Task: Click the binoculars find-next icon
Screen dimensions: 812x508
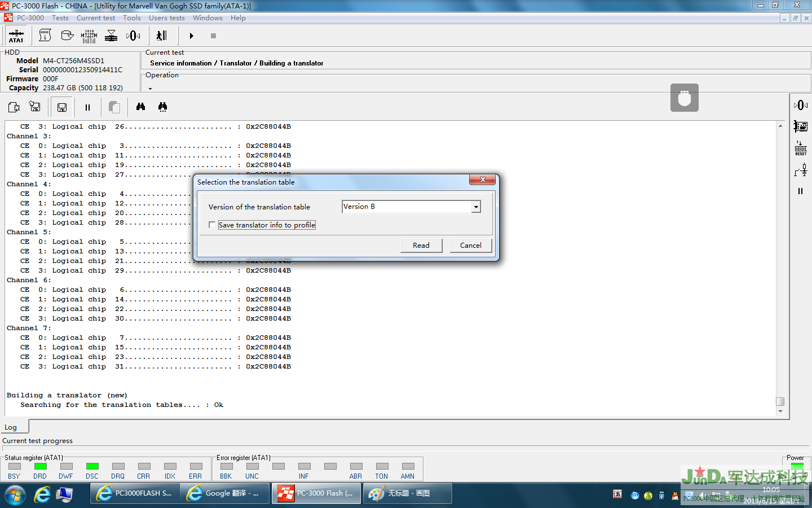Action: [x=162, y=107]
